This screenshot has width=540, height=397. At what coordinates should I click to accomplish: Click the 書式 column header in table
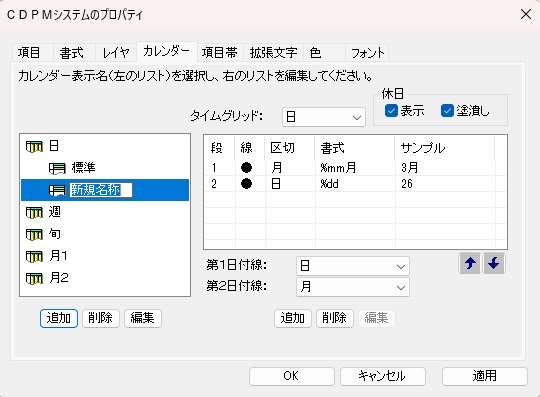355,148
